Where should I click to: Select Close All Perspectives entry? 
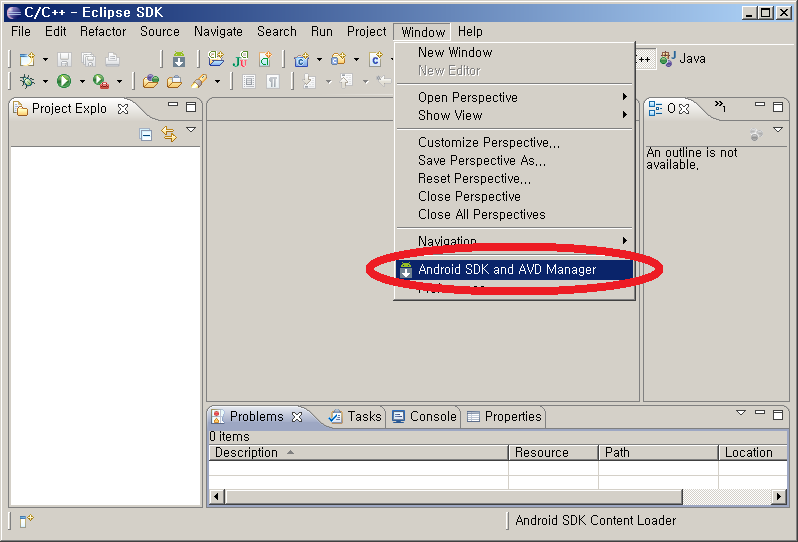pyautogui.click(x=514, y=214)
